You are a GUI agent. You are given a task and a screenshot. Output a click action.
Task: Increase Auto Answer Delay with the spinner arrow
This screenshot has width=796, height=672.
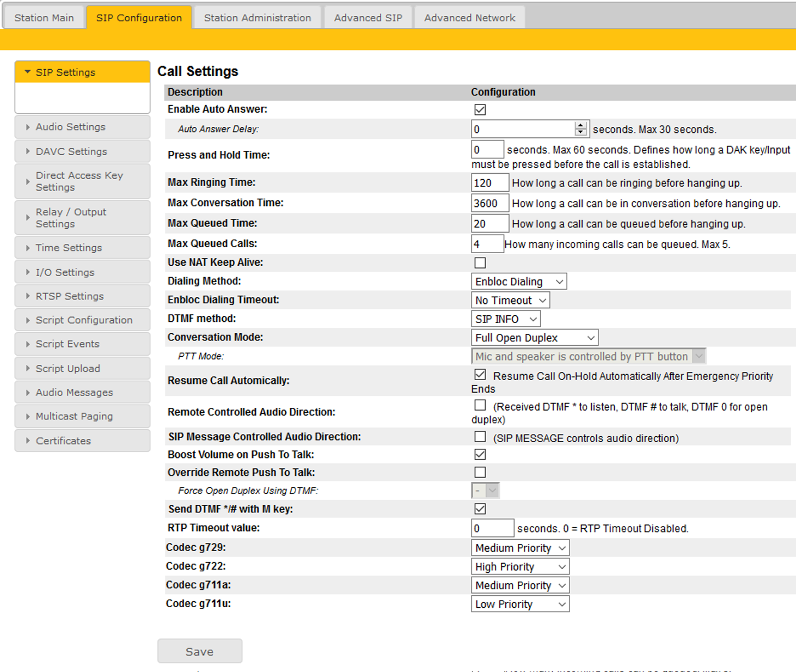[580, 126]
